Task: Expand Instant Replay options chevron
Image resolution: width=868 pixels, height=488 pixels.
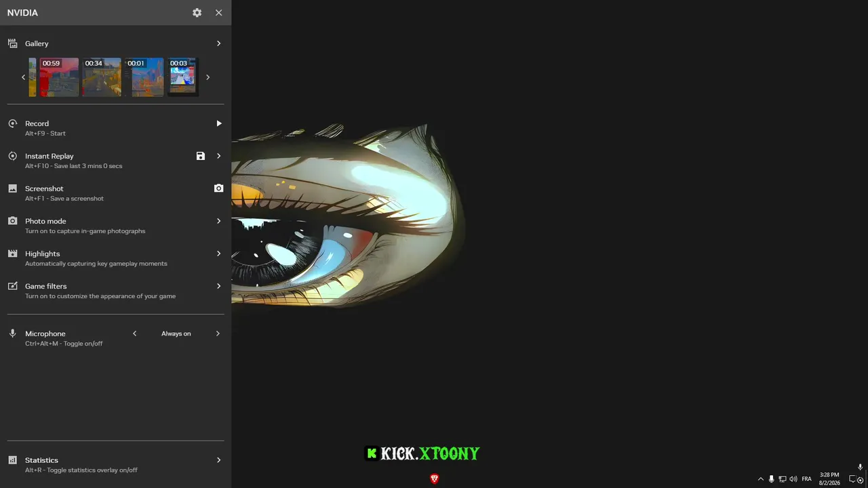Action: [218, 156]
